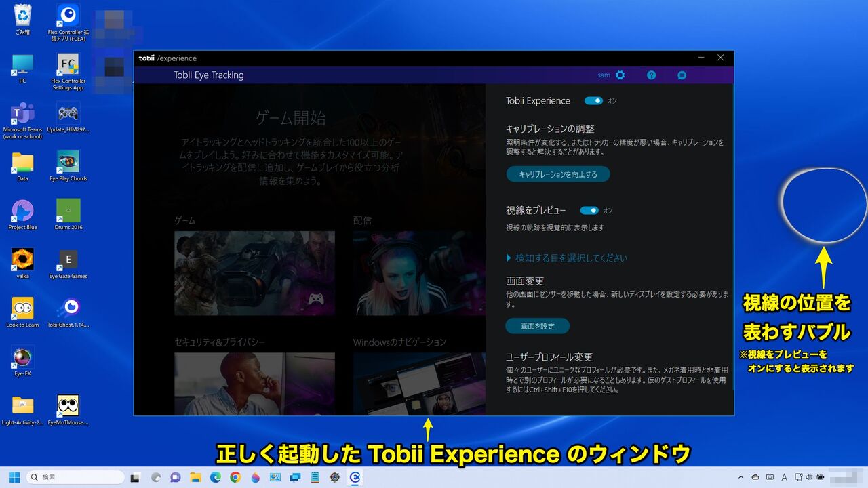Click the ゲーム開始 heading
The height and width of the screenshot is (488, 868).
[x=291, y=119]
